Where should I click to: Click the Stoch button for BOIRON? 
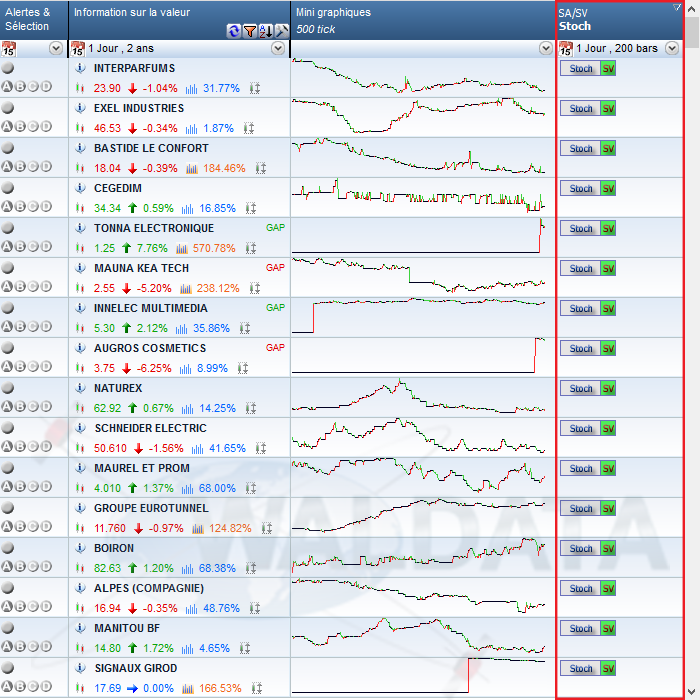click(x=580, y=548)
